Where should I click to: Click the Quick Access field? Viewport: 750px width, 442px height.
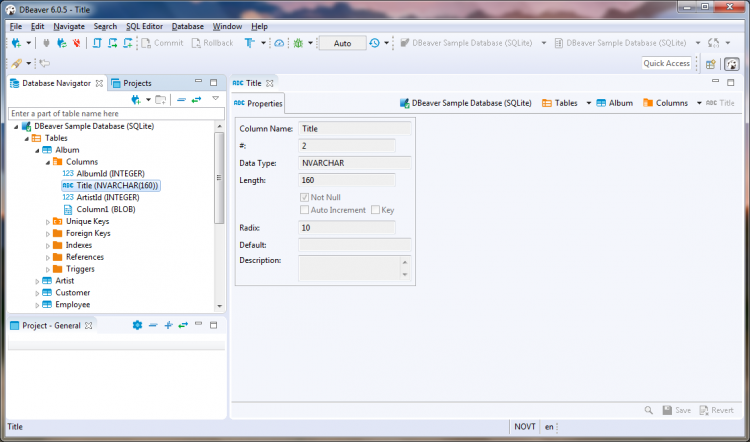pyautogui.click(x=667, y=63)
